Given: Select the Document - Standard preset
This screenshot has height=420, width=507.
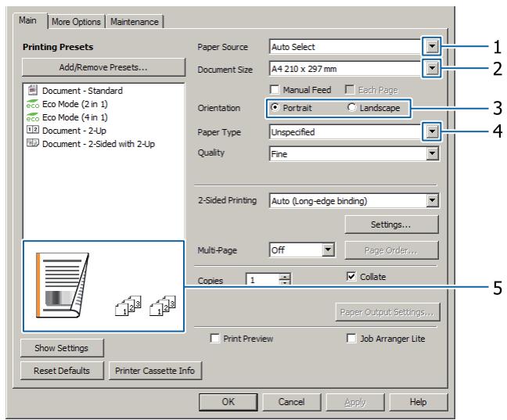Looking at the screenshot, I should [82, 91].
